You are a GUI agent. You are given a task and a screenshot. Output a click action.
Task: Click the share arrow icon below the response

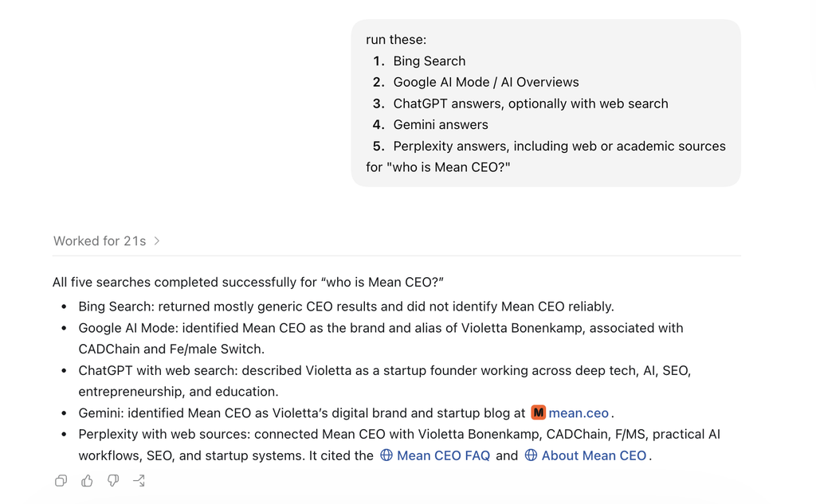[x=139, y=481]
